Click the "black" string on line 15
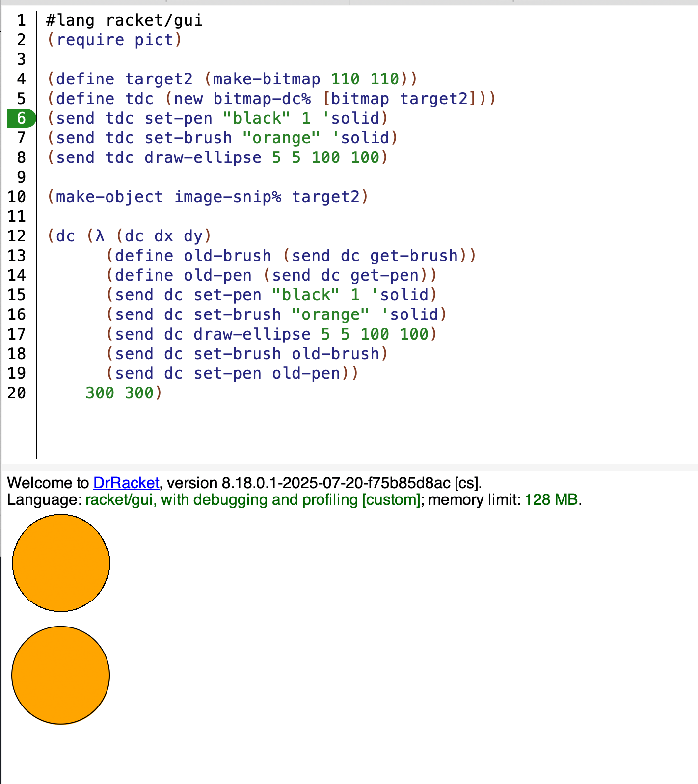This screenshot has height=784, width=698. [306, 295]
